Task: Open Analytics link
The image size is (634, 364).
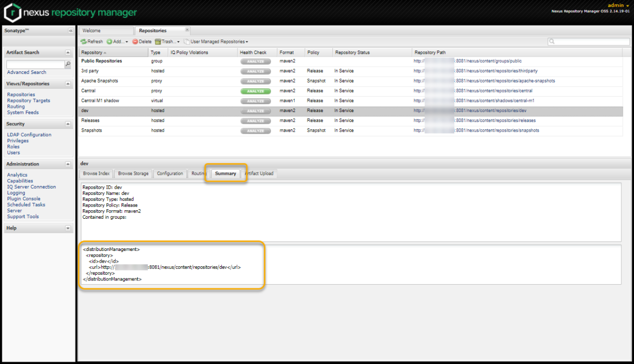Action: pos(17,175)
